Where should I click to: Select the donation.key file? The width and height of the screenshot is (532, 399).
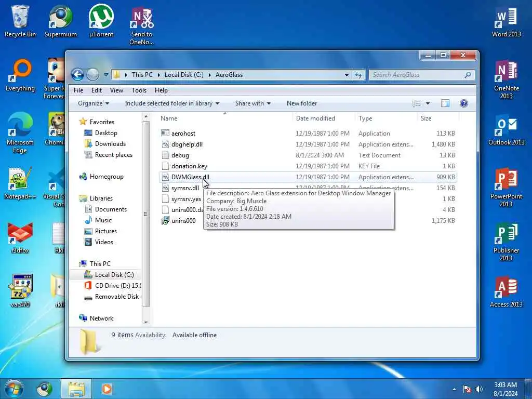coord(184,166)
